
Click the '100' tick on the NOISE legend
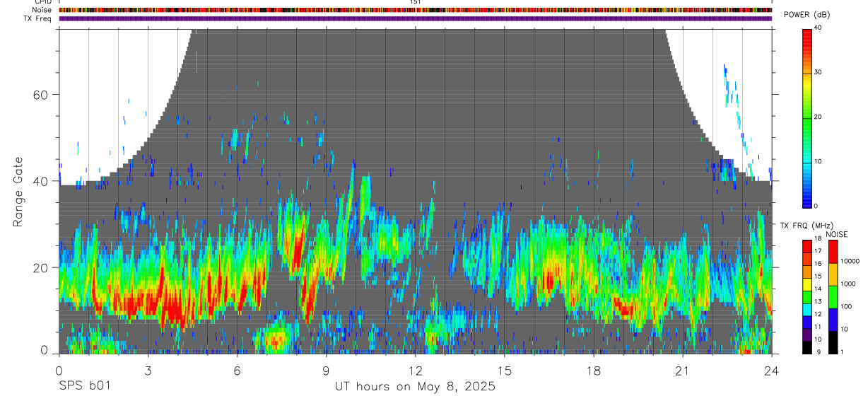[846, 306]
